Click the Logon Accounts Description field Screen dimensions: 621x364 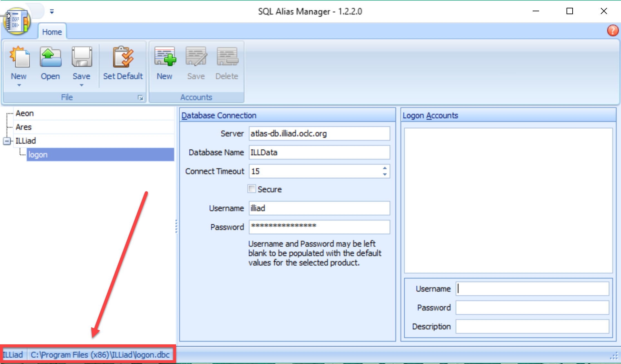tap(532, 326)
